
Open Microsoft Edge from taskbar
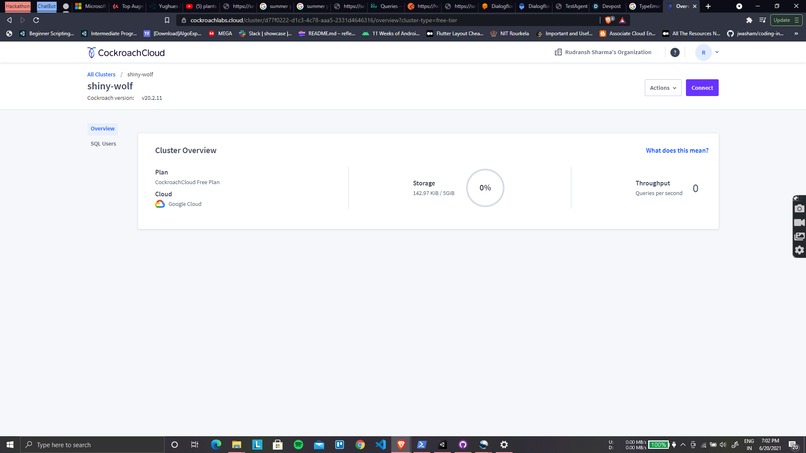[x=216, y=445]
